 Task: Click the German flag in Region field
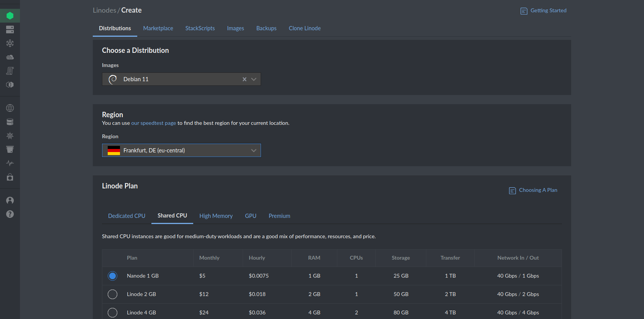pyautogui.click(x=114, y=151)
